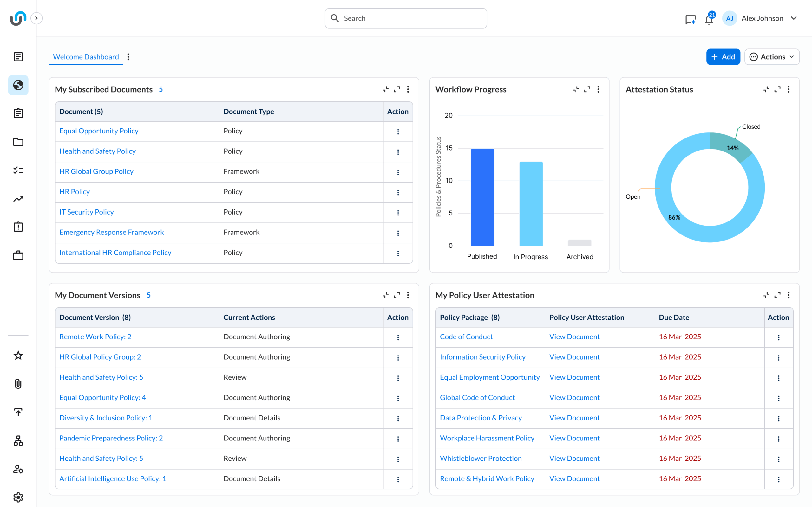Open the favorites star sidebar icon
The height and width of the screenshot is (507, 812).
pos(18,356)
